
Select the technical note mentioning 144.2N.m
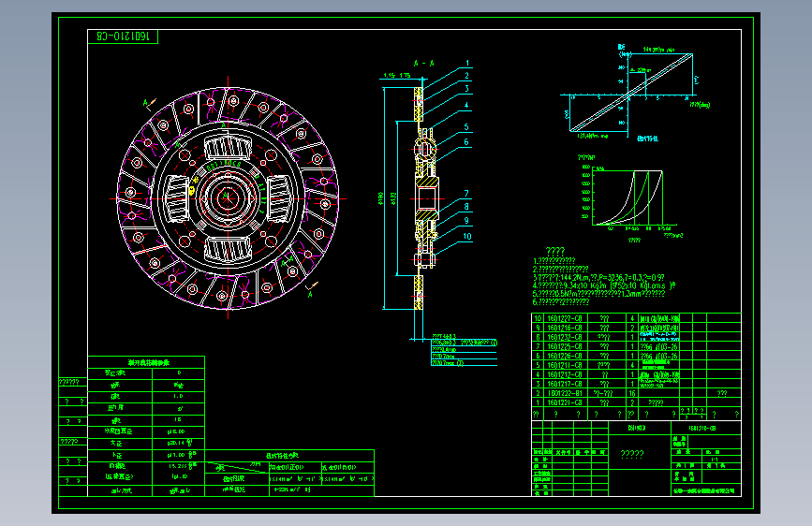598,277
